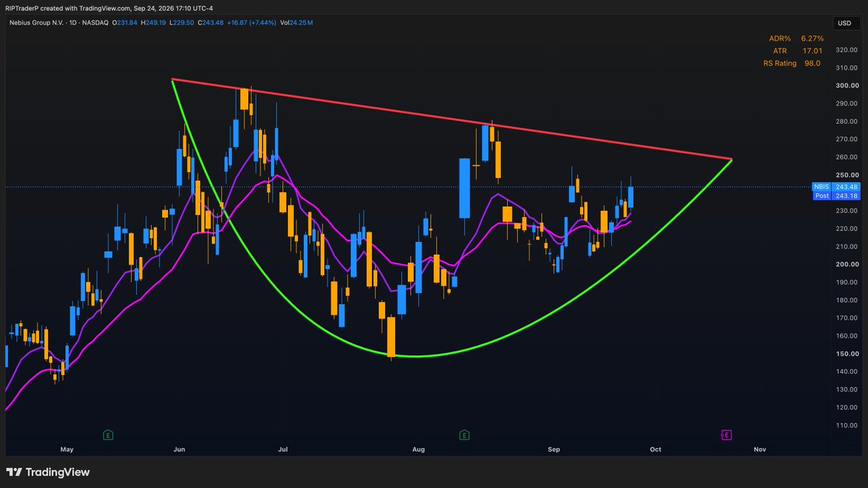Click the 110.00 price axis label
868x488 pixels.
846,425
